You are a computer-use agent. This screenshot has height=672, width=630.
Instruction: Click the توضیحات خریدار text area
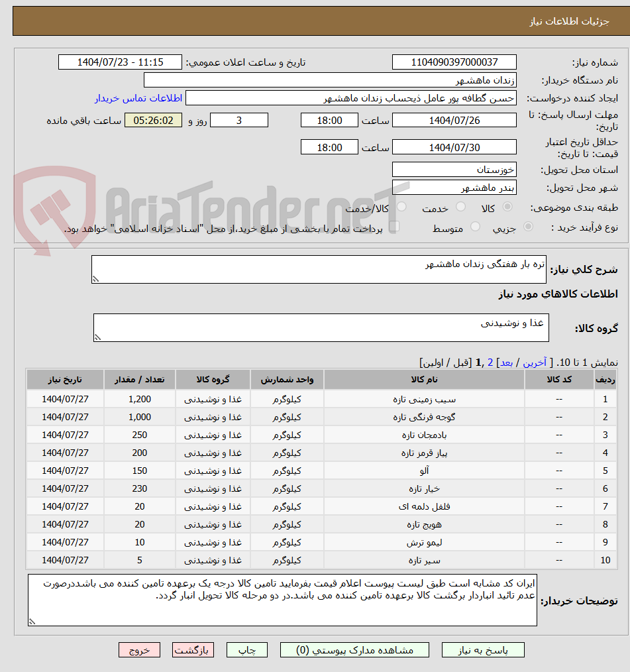tap(282, 600)
